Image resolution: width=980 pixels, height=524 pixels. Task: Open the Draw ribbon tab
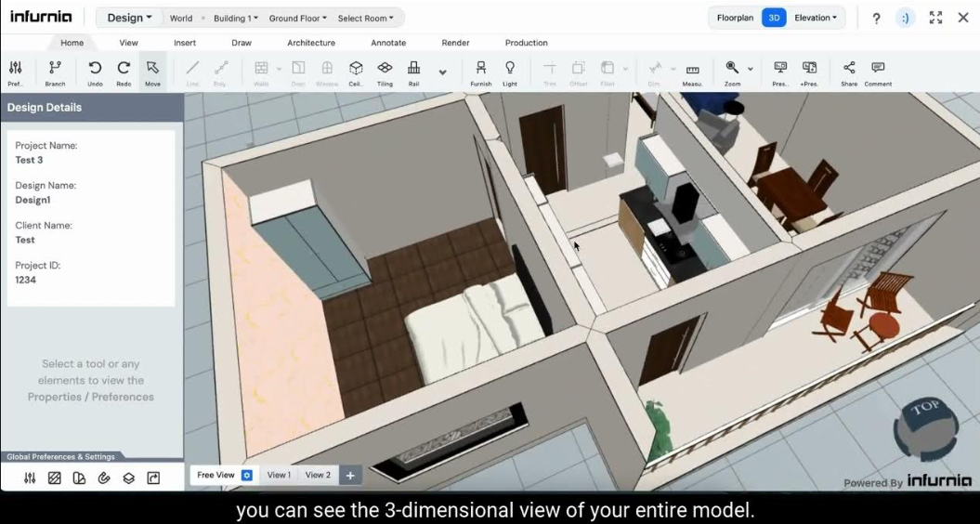[x=242, y=43]
